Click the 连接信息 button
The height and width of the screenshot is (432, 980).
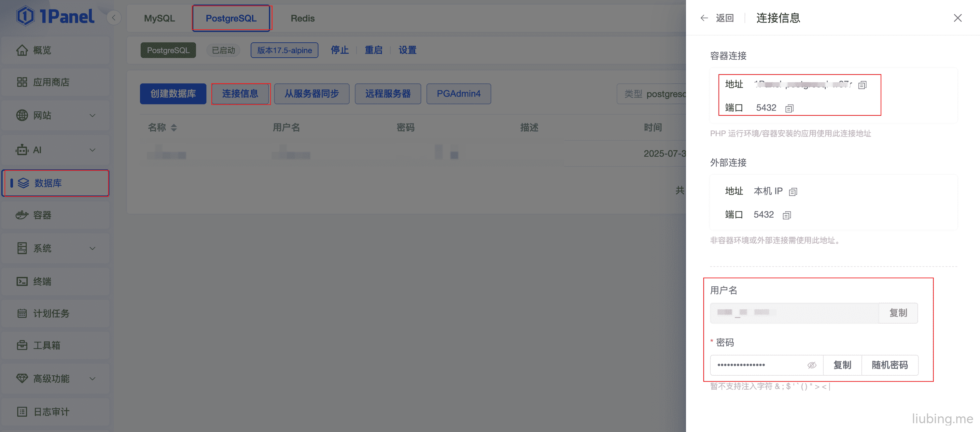[x=240, y=94]
